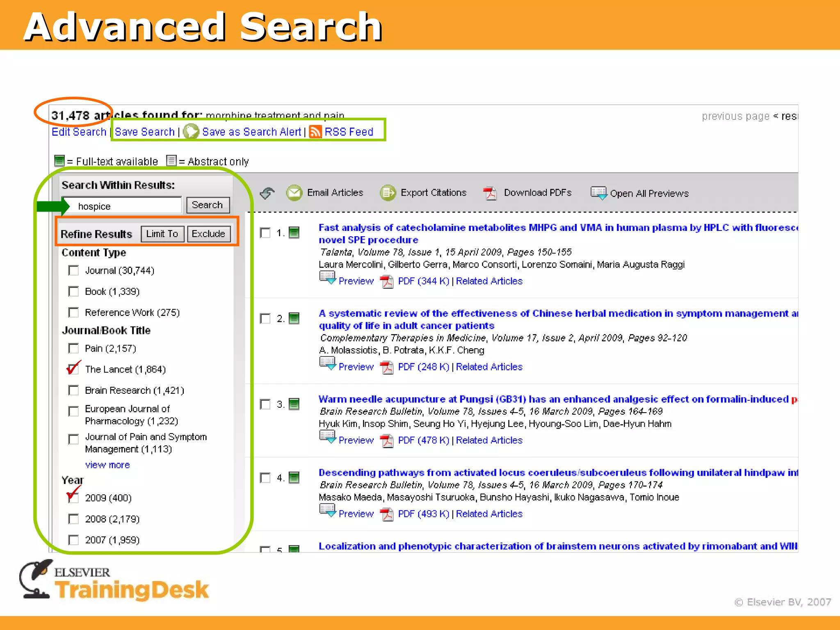Click the Download PDFs icon

(490, 193)
